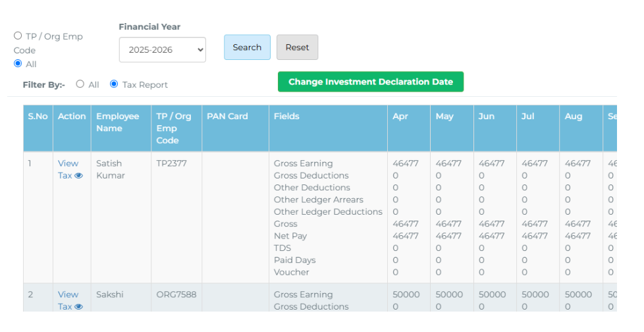Choose the Filter By All radio option
Viewport: 644px width, 332px height.
click(80, 84)
